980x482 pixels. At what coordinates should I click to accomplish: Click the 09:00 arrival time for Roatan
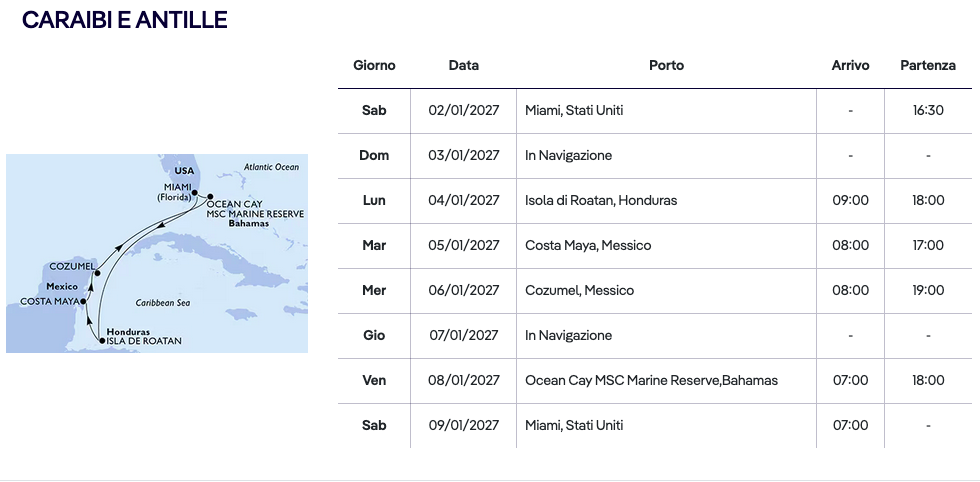[x=851, y=201]
